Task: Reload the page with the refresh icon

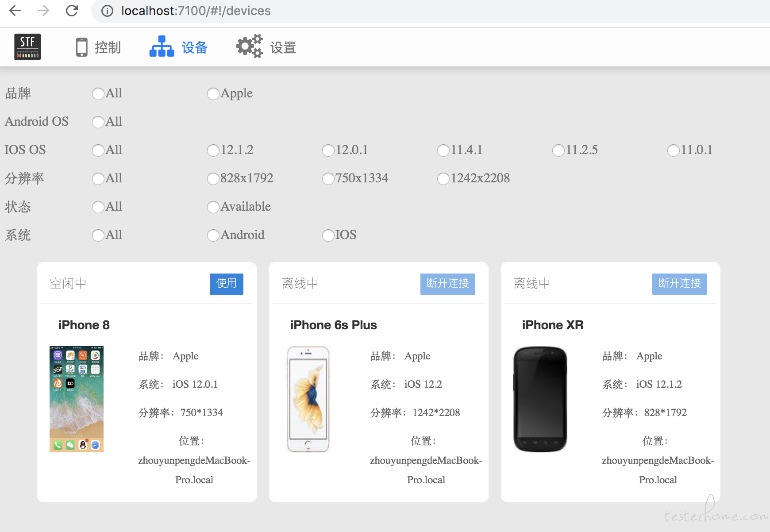Action: 72,11
